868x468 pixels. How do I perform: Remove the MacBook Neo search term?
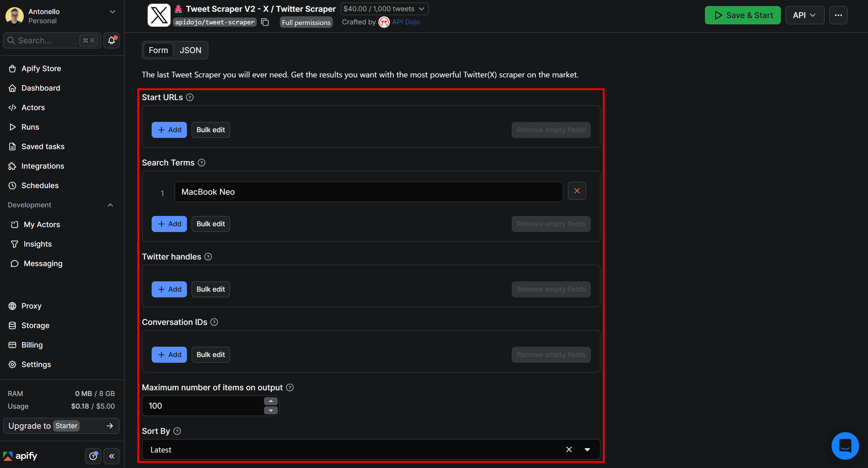[x=577, y=191]
